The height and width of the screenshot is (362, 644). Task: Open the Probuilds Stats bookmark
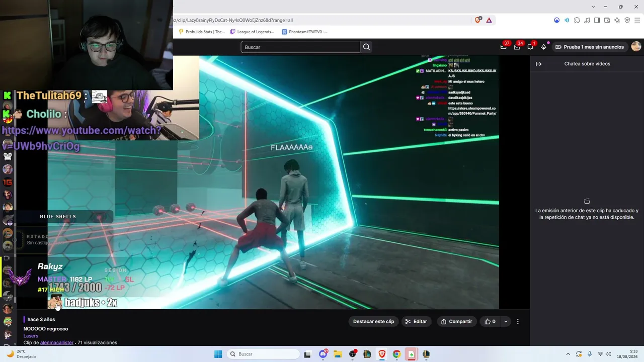[x=202, y=32]
